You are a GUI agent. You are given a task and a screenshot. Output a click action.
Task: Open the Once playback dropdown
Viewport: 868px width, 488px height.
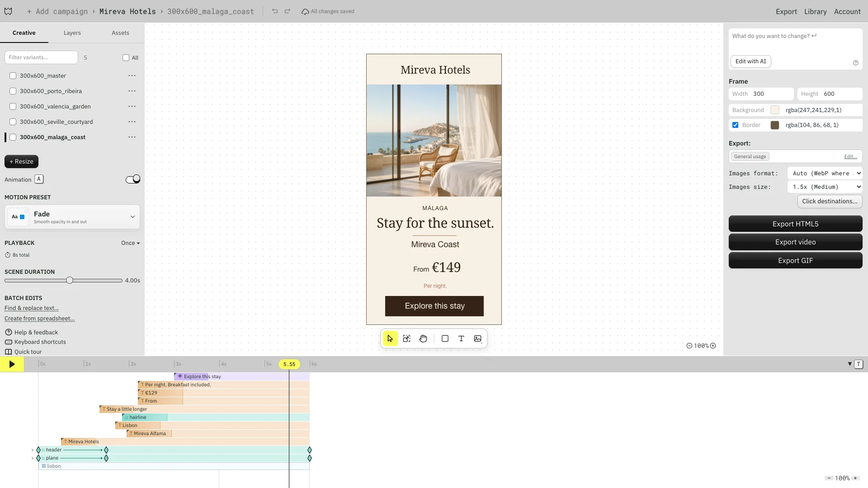[130, 243]
